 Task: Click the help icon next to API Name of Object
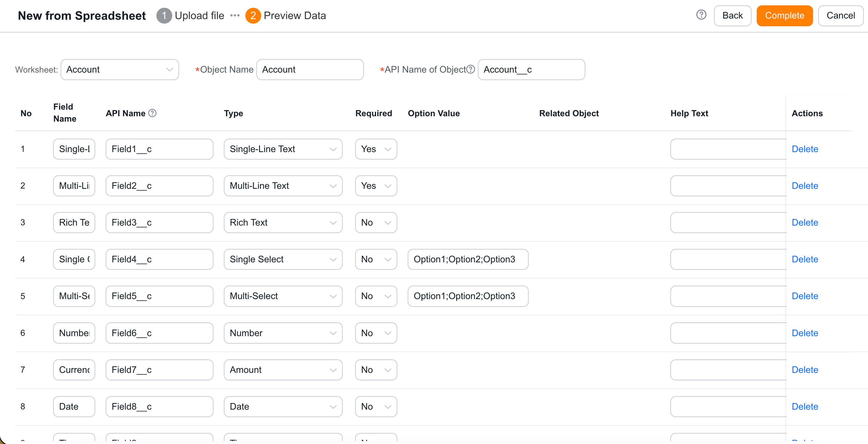coord(470,69)
